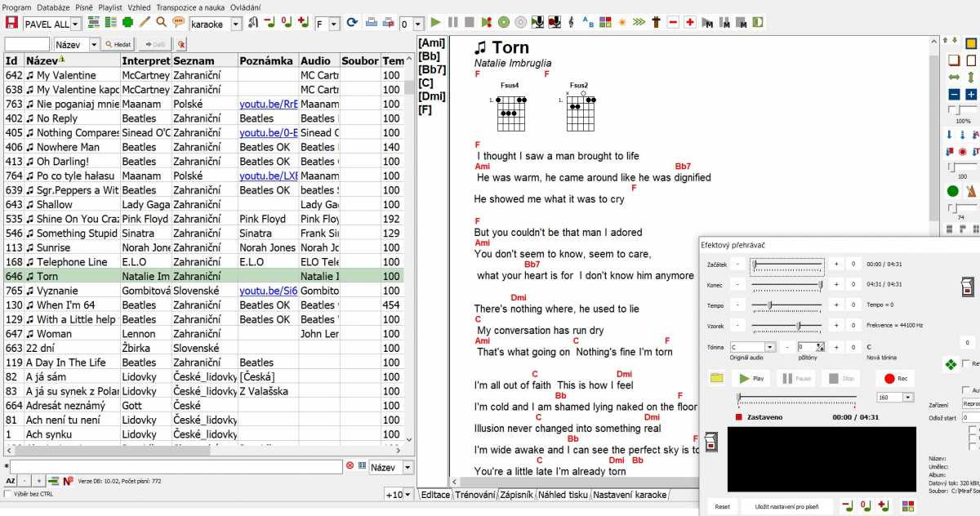Viewport: 980px width, 516px height.
Task: Click the four colored squares toolbar icon
Action: pyautogui.click(x=605, y=23)
